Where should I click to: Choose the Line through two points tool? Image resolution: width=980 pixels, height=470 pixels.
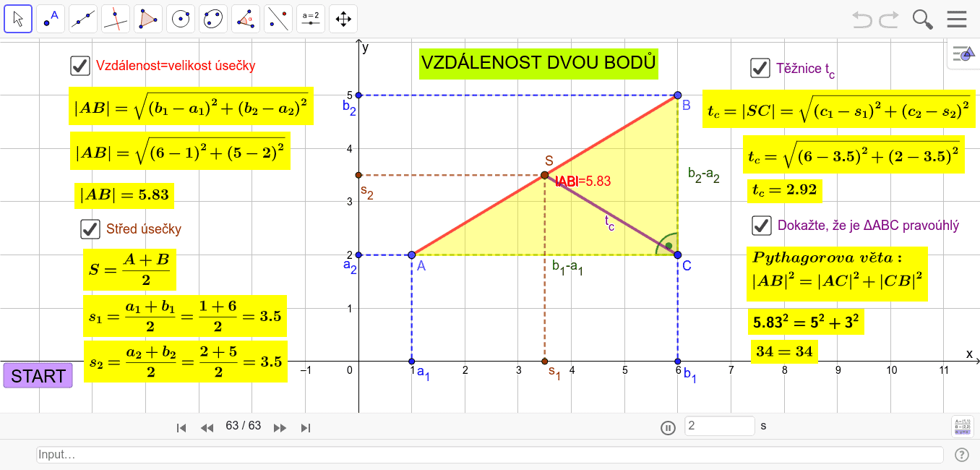click(x=83, y=19)
